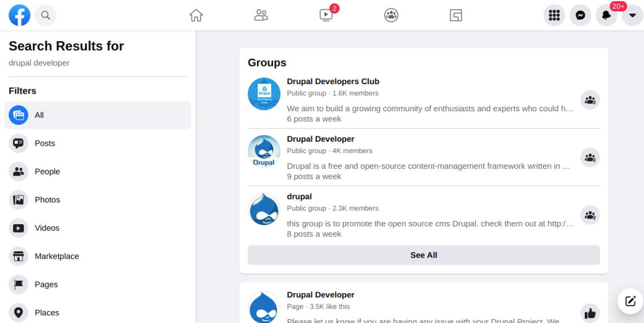Click the 'We aim to build' description
The width and height of the screenshot is (644, 323).
coord(429,108)
